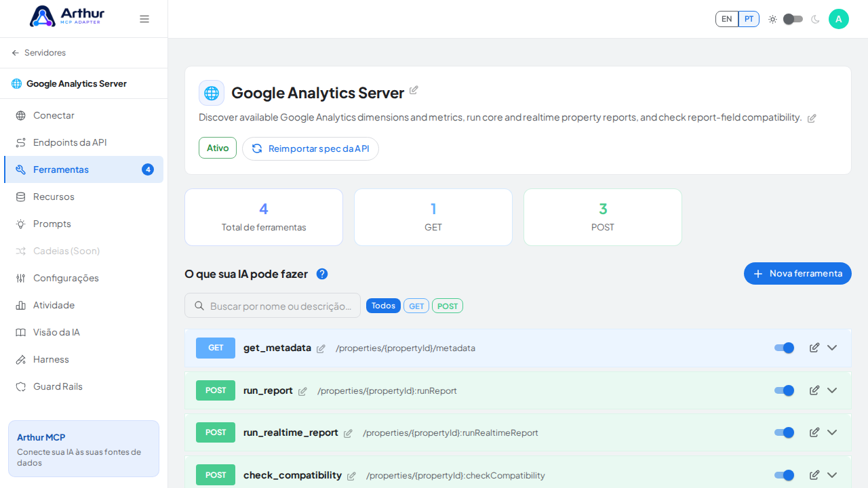Edit the Google Analytics Server title
This screenshot has height=488, width=868.
click(414, 90)
